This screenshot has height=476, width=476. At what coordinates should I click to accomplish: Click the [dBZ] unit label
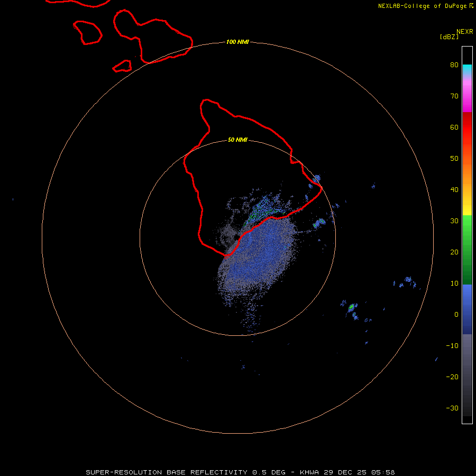(449, 37)
